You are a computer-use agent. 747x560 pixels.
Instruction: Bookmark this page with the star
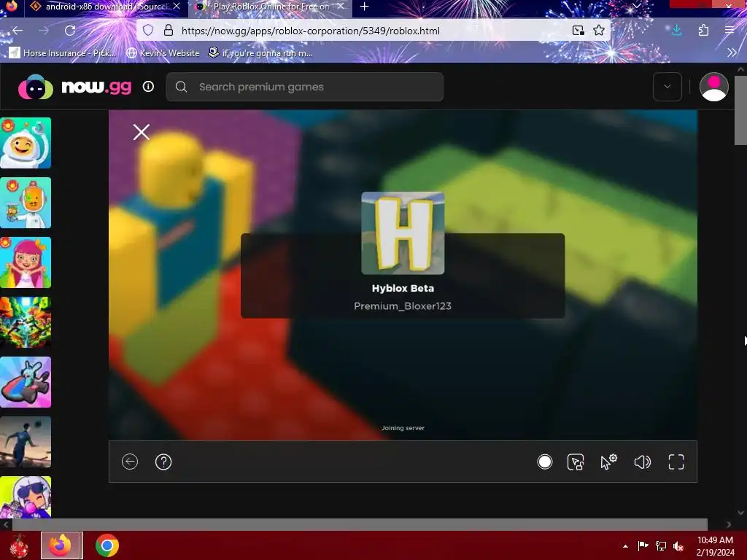(x=599, y=31)
